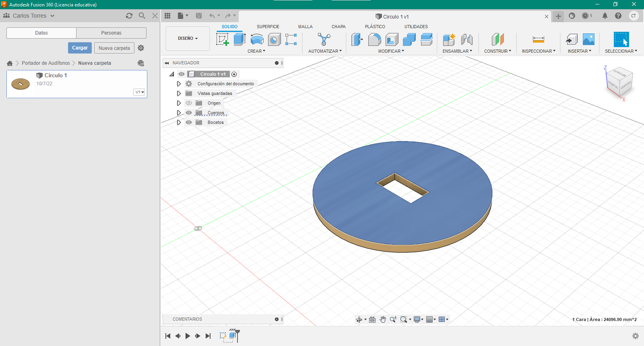Activate the Circulo 1 v1 component radio button
This screenshot has width=644, height=346.
pos(234,74)
